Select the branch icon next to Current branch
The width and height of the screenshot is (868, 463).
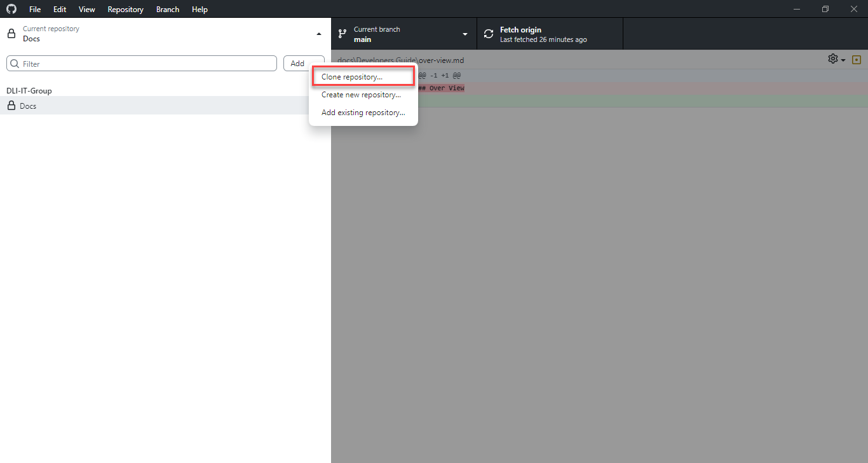coord(342,33)
